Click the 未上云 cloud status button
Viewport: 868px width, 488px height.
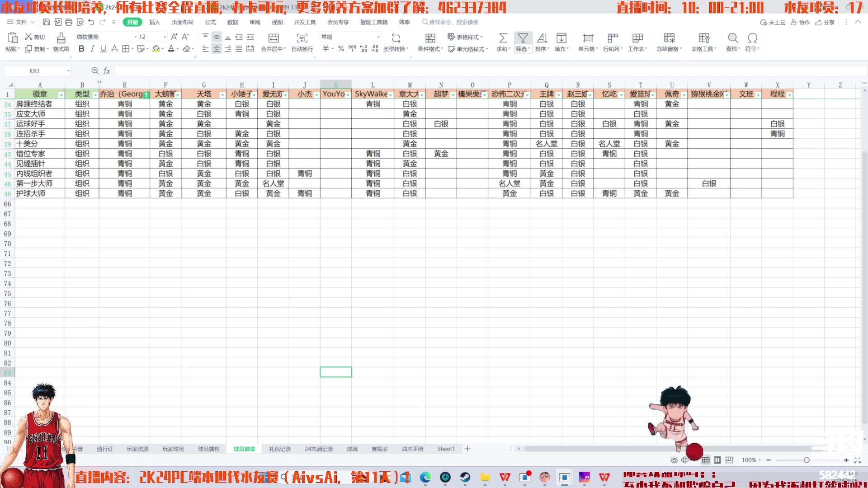[x=773, y=22]
